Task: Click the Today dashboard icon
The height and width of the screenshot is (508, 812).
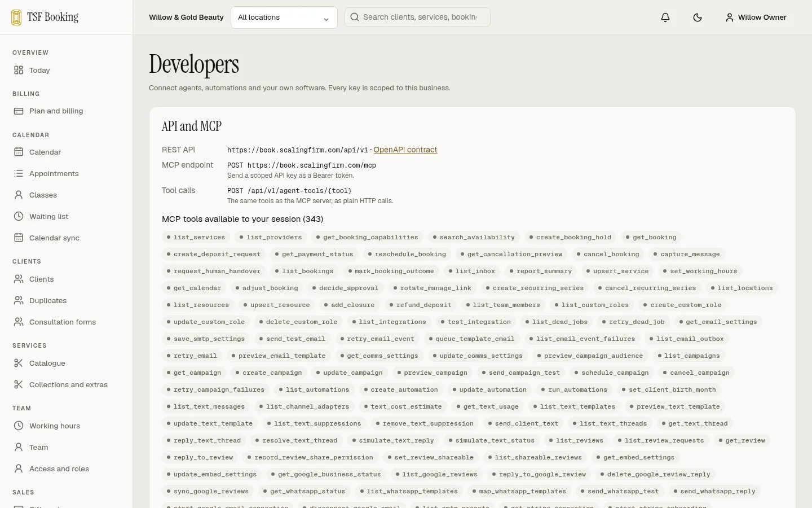Action: point(19,70)
